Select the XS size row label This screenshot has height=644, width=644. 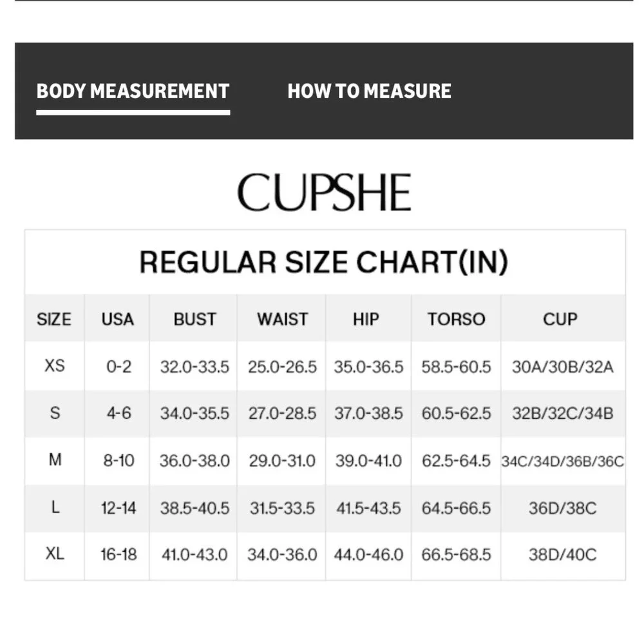pyautogui.click(x=55, y=366)
